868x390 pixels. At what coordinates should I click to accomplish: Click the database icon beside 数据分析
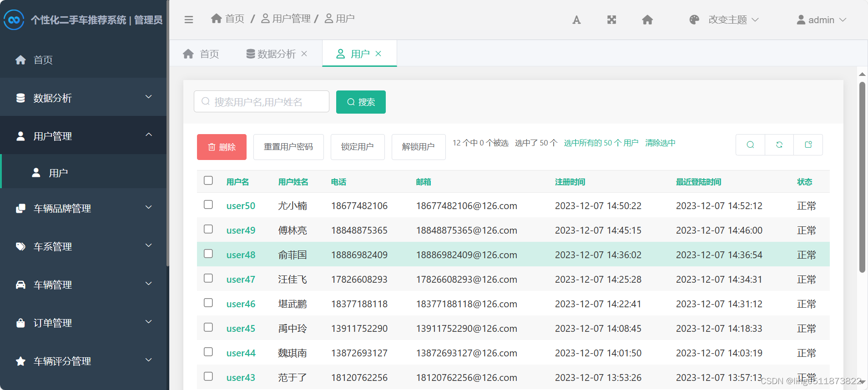(20, 98)
